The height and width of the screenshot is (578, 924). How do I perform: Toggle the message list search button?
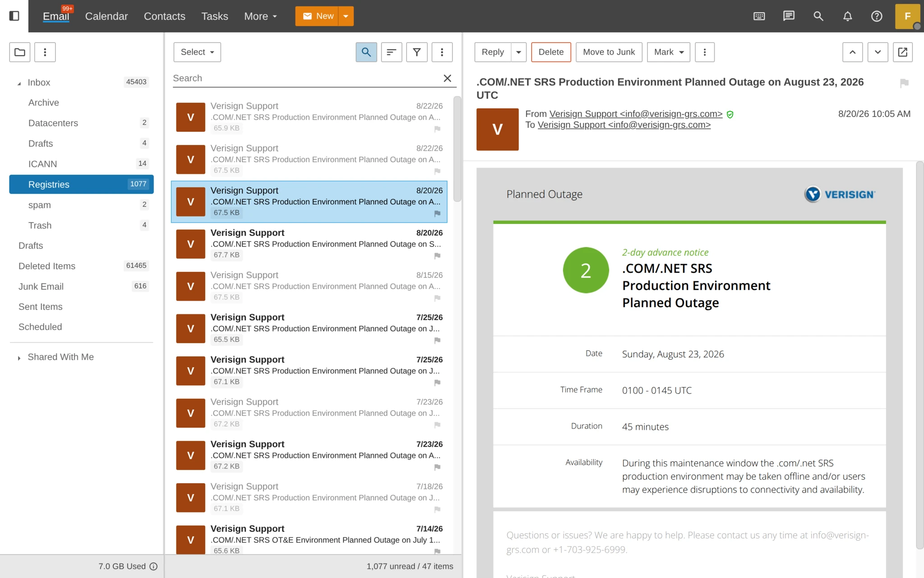coord(366,52)
